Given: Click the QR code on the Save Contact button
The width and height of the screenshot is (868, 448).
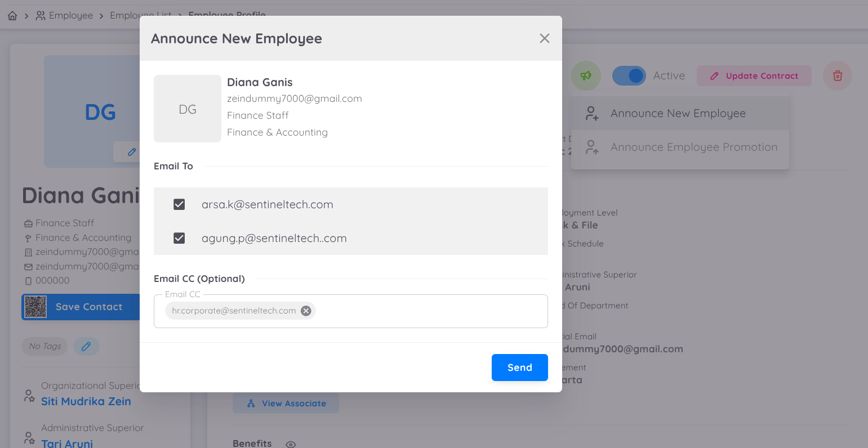Looking at the screenshot, I should click(x=35, y=307).
